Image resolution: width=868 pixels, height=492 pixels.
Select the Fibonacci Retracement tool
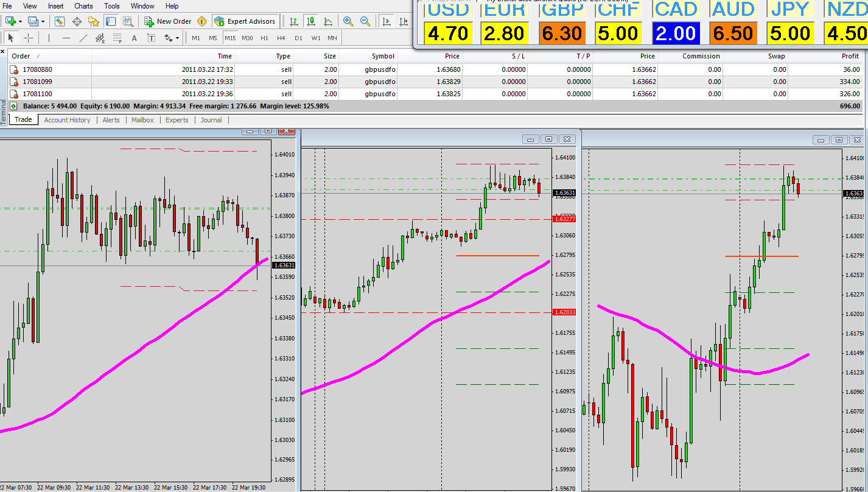coord(117,38)
